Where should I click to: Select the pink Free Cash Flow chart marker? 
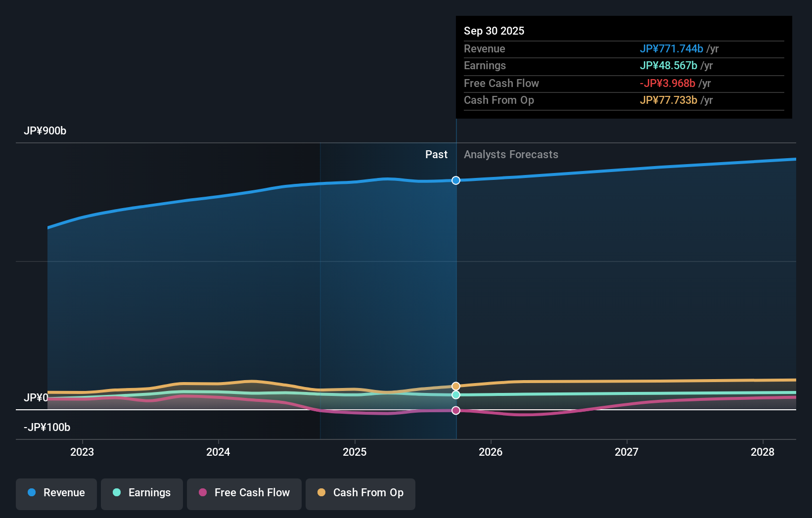click(455, 410)
